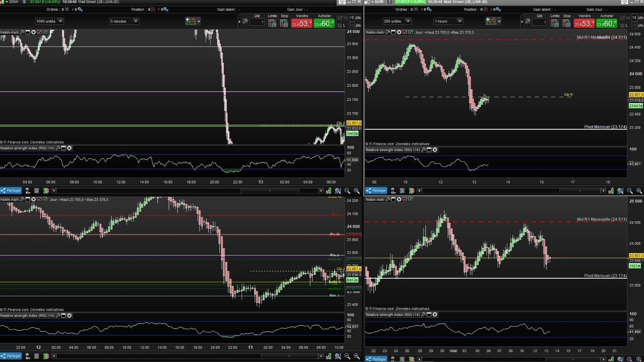Click the Gain latent label in top-left window
Viewport: 644px width, 362px height.
click(226, 9)
